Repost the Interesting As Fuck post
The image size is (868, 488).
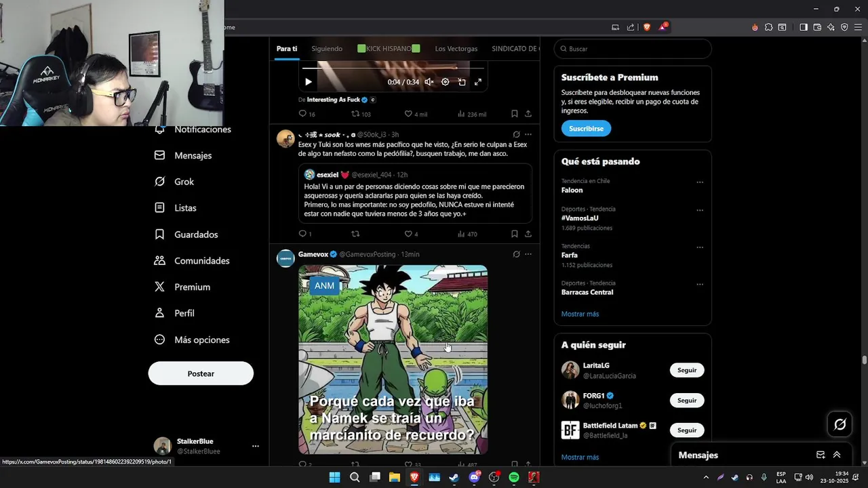361,114
